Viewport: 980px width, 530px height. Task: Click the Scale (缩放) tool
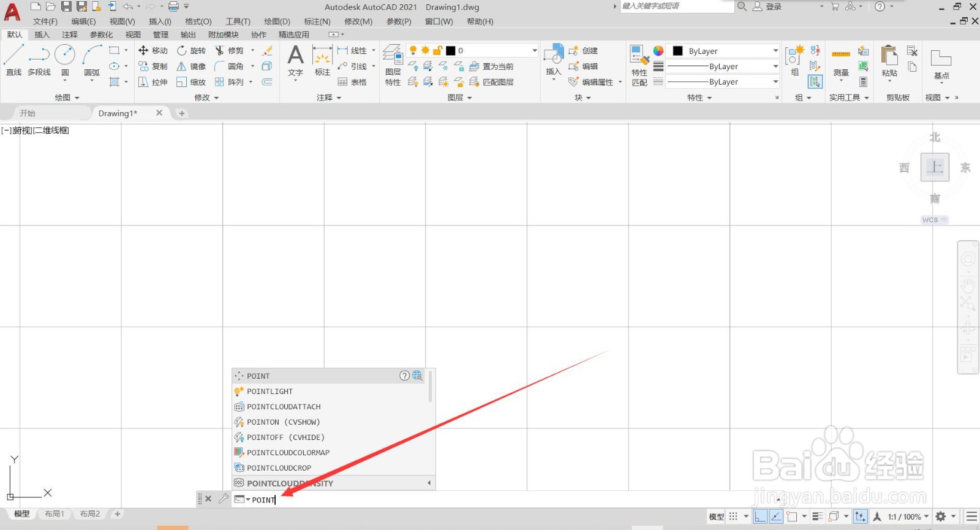[191, 82]
